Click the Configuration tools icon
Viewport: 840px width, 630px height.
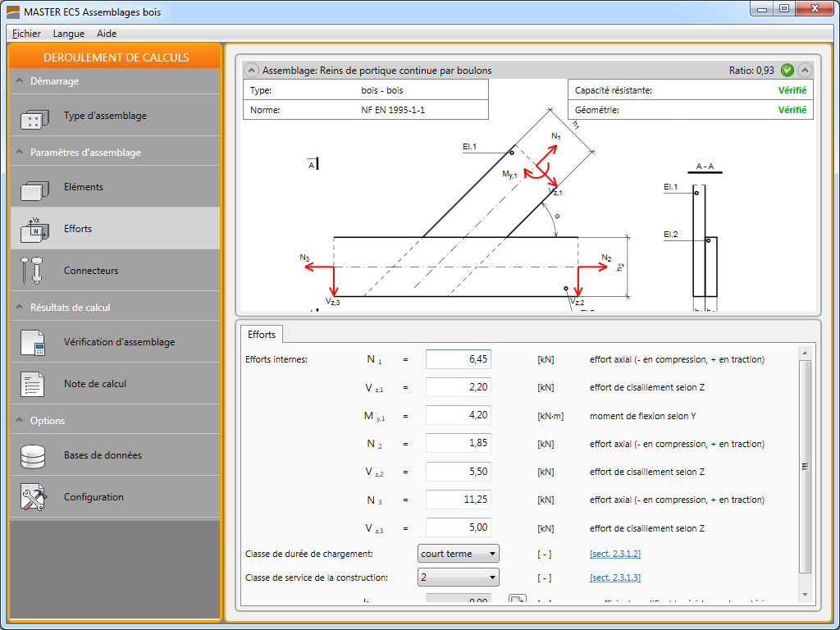coord(34,498)
